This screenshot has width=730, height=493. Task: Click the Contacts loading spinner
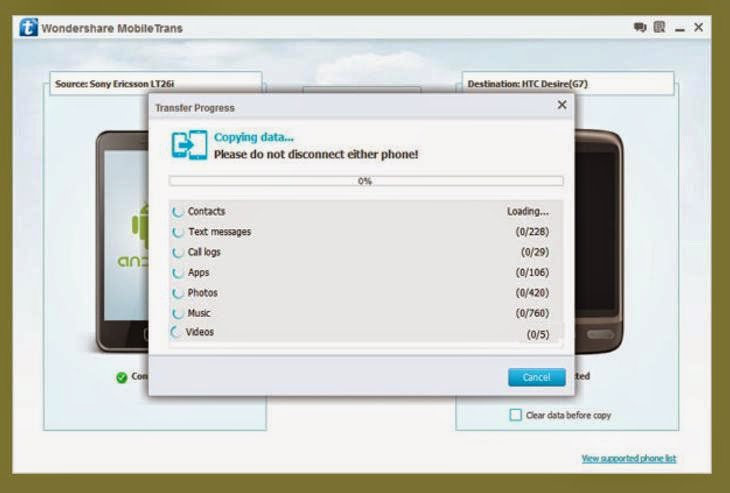click(x=177, y=212)
